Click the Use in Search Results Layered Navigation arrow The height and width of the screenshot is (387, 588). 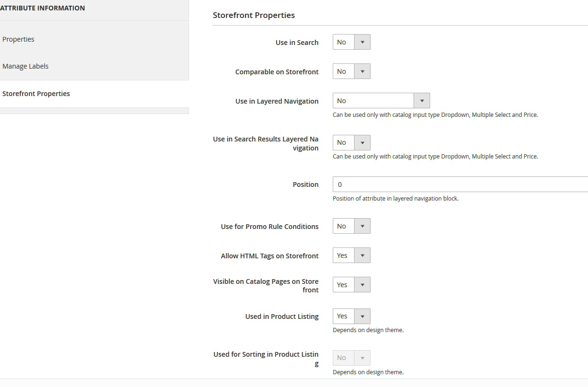[362, 142]
